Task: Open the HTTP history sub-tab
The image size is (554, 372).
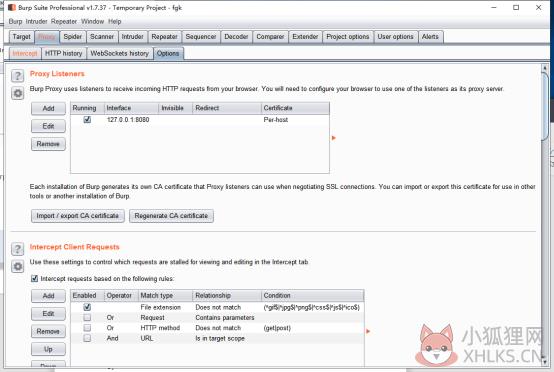Action: coord(64,53)
